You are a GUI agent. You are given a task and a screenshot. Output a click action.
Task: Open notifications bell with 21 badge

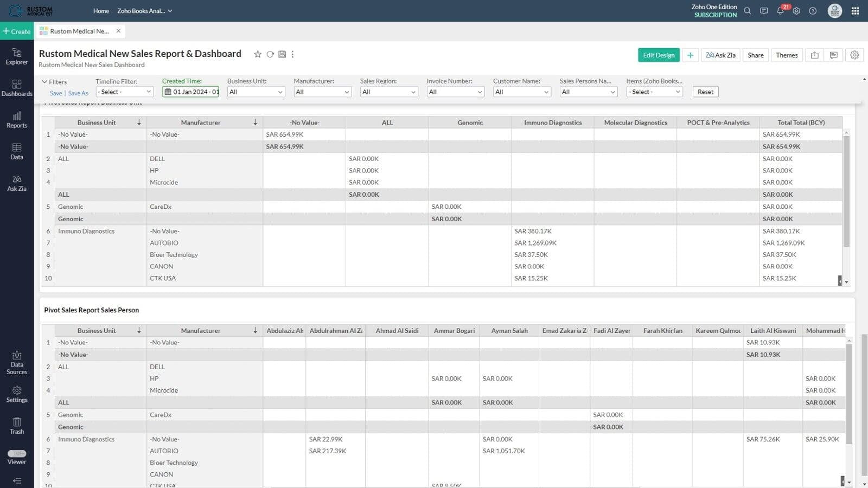tap(781, 10)
